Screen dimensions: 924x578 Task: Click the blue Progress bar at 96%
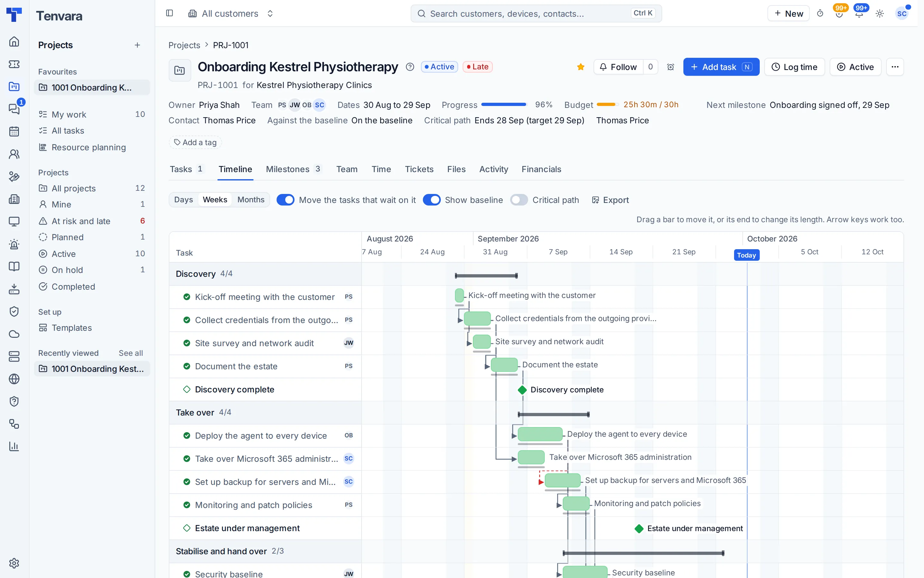pos(504,105)
